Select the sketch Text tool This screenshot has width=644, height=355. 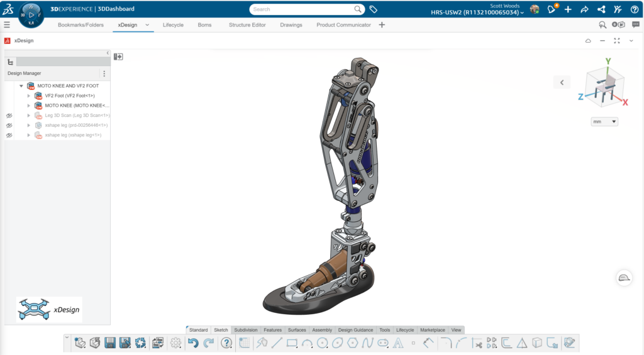point(398,342)
